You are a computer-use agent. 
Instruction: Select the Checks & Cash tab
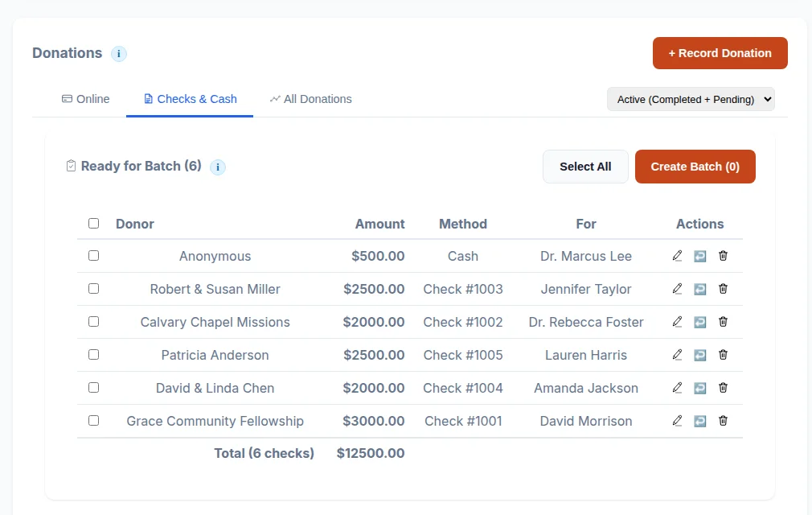[x=190, y=99]
